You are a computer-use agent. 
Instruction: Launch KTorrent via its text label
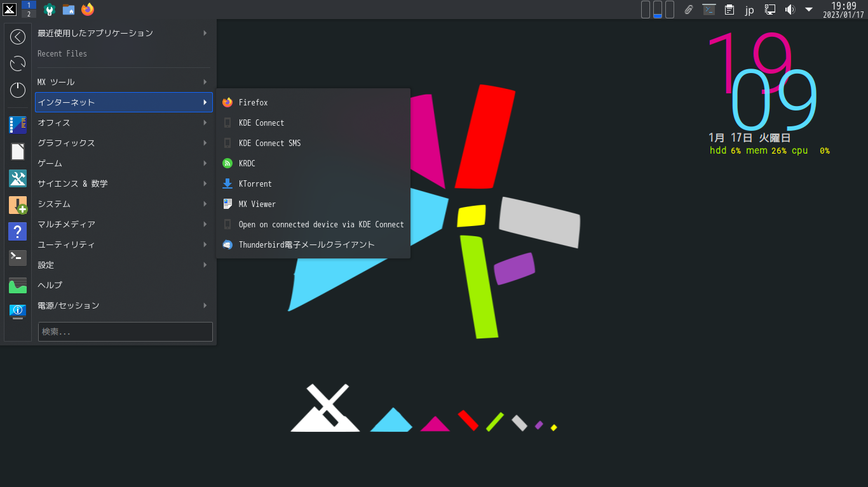click(255, 184)
